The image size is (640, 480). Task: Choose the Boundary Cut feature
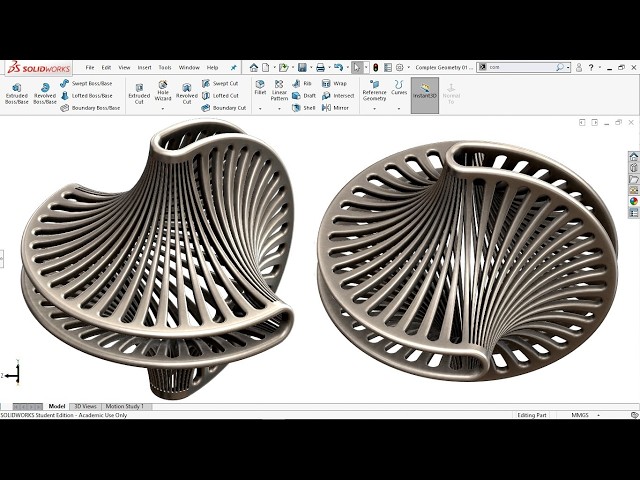pos(224,108)
